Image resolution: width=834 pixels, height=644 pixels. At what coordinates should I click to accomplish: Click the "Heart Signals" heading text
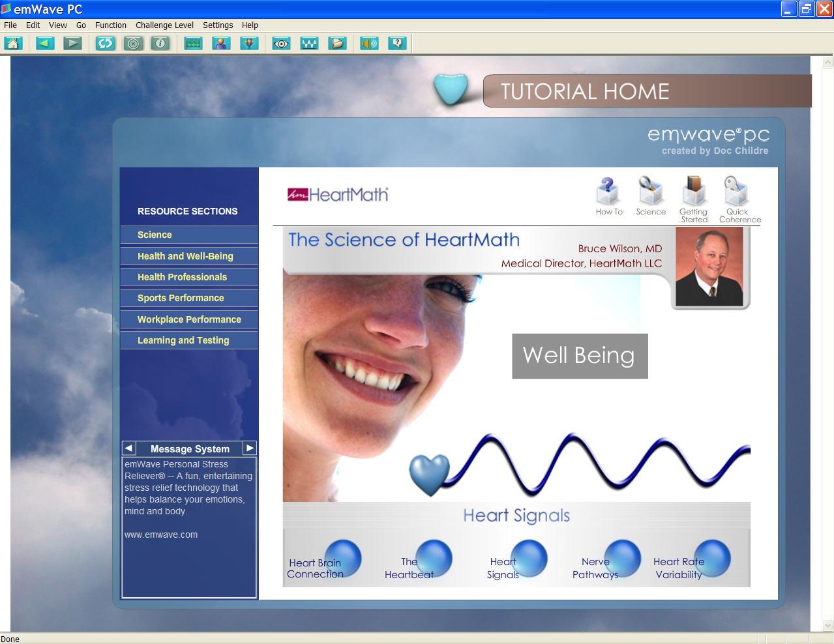pos(516,516)
